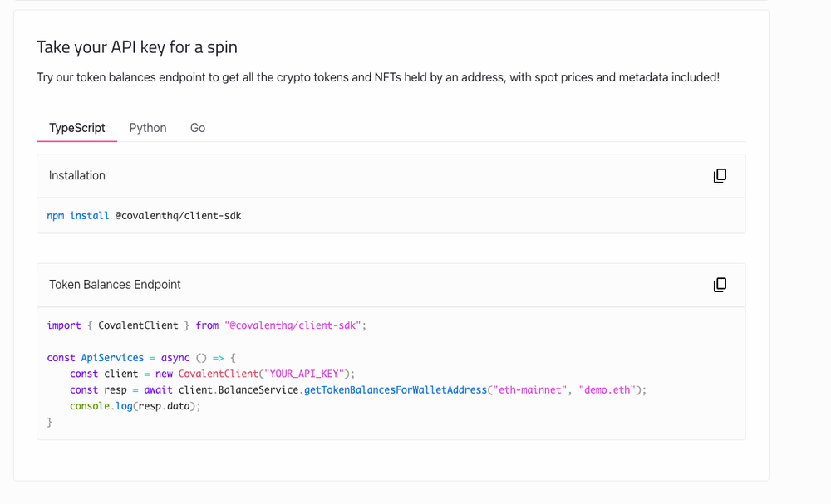
Task: Click the token balances endpoint description paragraph
Action: tap(378, 77)
